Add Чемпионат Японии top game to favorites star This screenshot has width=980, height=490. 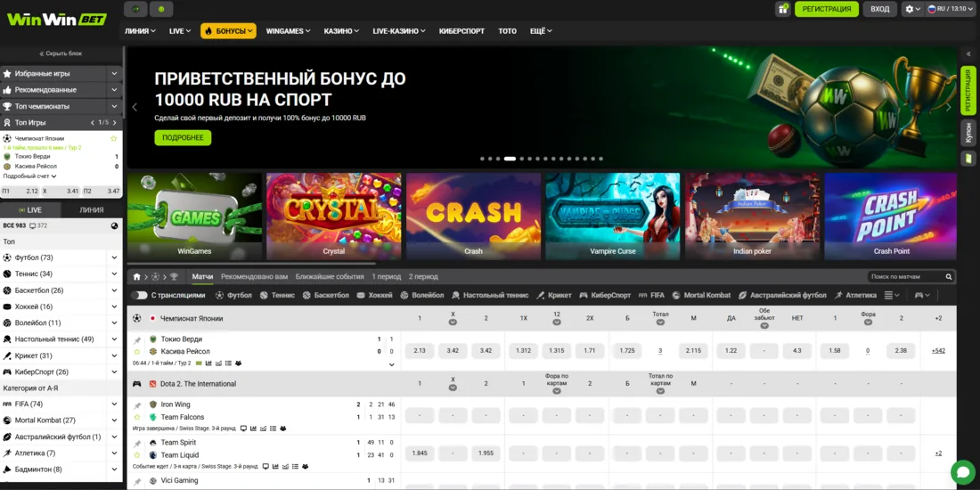pyautogui.click(x=114, y=138)
